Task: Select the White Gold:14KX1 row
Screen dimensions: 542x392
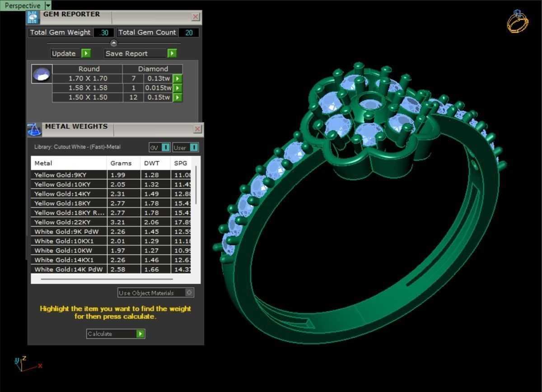Action: click(112, 260)
